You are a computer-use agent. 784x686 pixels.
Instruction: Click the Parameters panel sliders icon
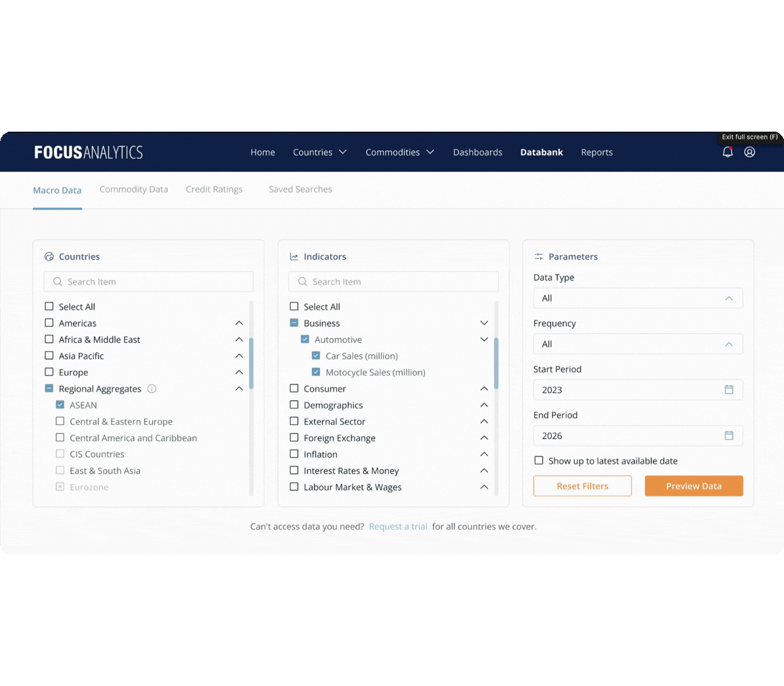pos(539,257)
